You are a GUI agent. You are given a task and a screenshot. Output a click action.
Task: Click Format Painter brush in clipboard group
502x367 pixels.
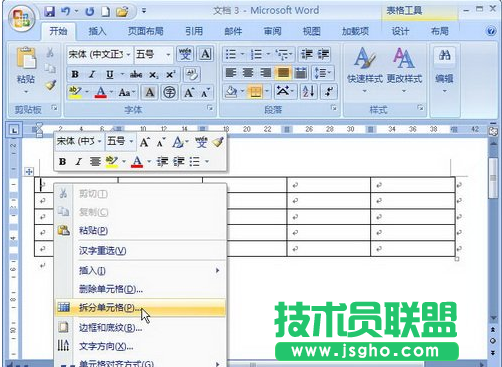coord(51,85)
